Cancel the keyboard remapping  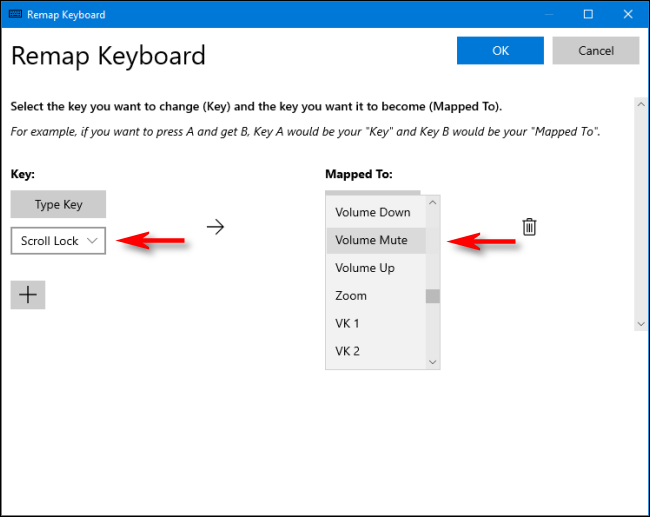pos(596,51)
